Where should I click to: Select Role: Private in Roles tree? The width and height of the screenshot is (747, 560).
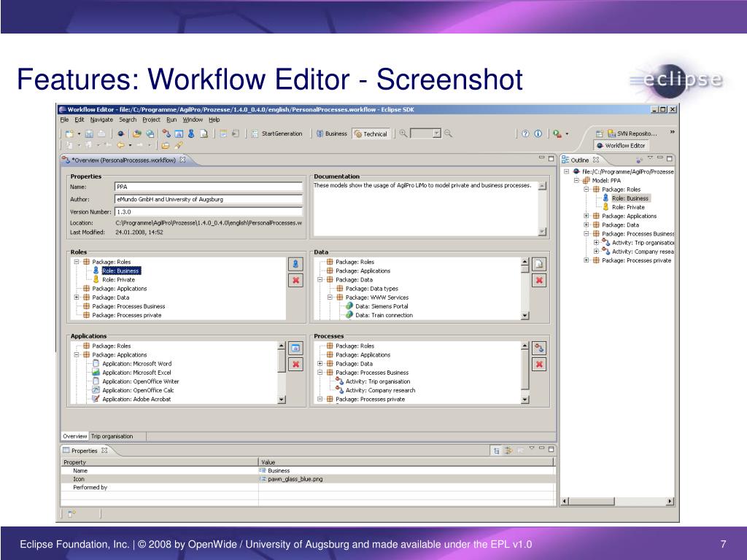pos(119,279)
